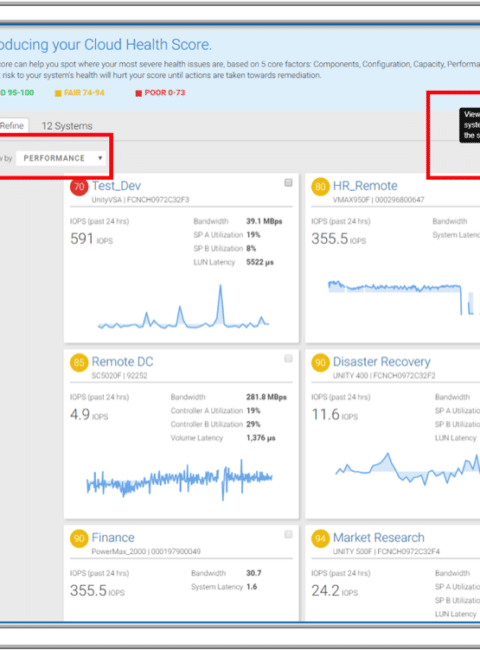Click UnityVSA | FCNCH0972C32F3 identifier
This screenshot has width=480, height=650.
point(140,200)
